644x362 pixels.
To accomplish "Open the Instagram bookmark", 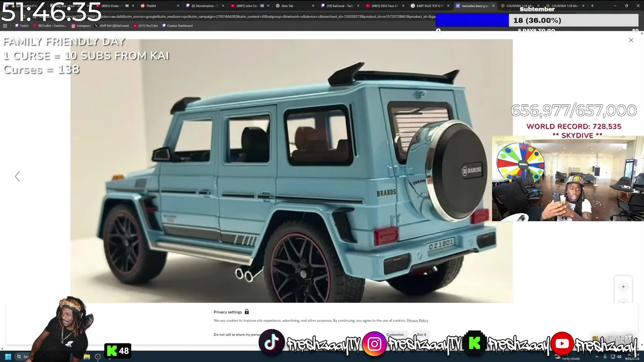I will pyautogui.click(x=81, y=26).
